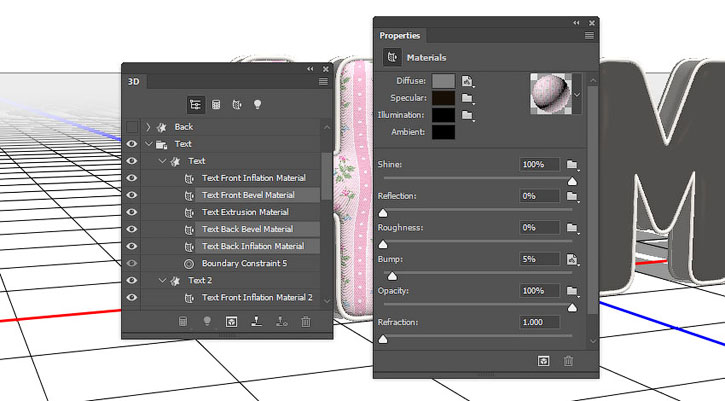Hide Text Front Inflation Material
The image size is (725, 401).
click(132, 178)
